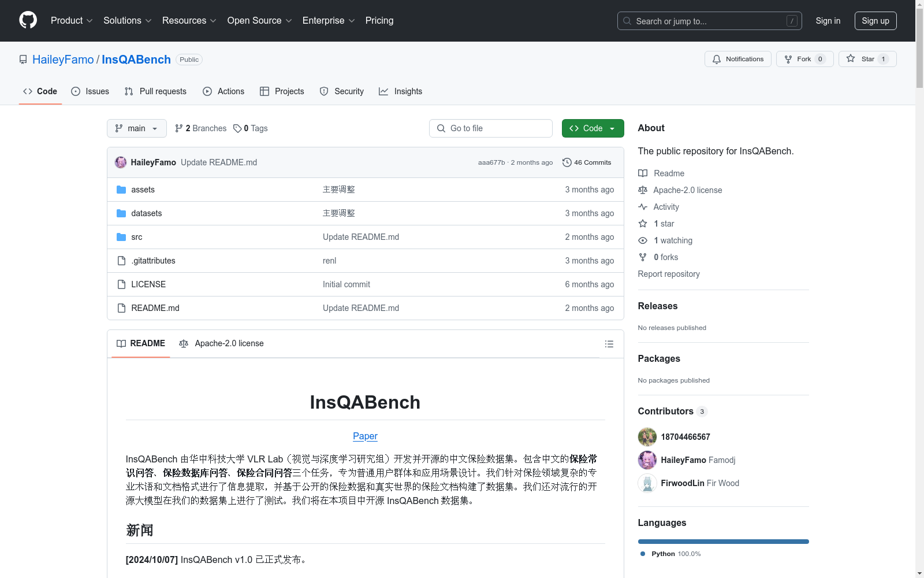Click HaileyFamo's avatar in commit bar
924x578 pixels.
tap(121, 162)
